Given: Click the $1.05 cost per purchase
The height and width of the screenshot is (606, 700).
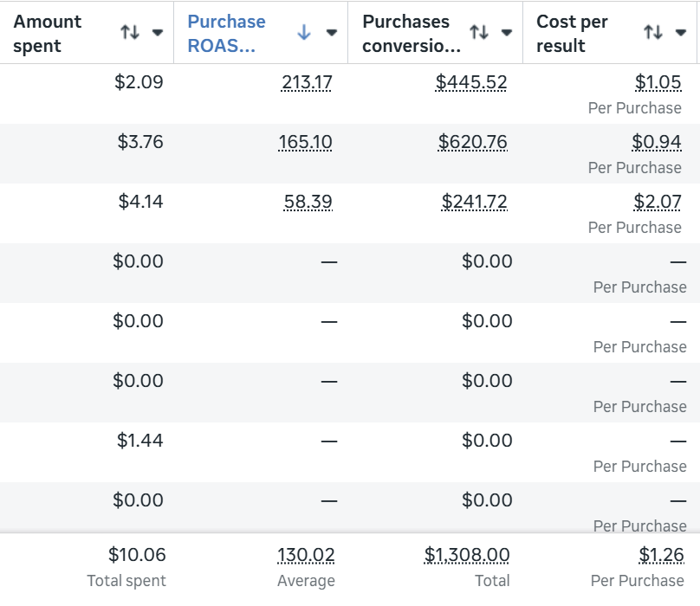Looking at the screenshot, I should tap(658, 82).
